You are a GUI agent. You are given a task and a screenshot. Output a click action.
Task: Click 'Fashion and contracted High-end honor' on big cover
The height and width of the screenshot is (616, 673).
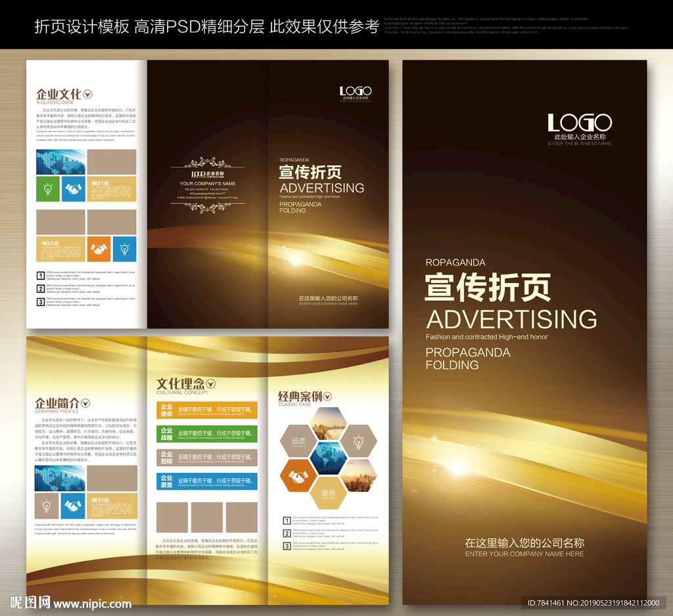[487, 337]
